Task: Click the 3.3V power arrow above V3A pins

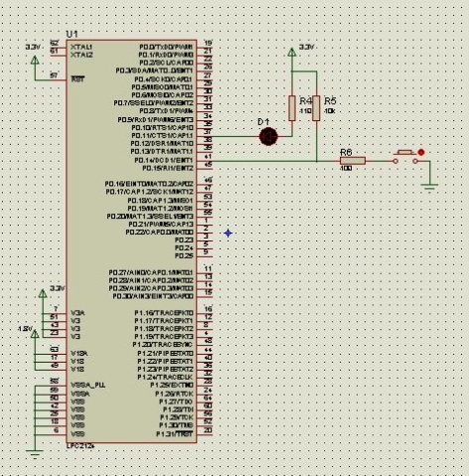Action: [x=43, y=293]
